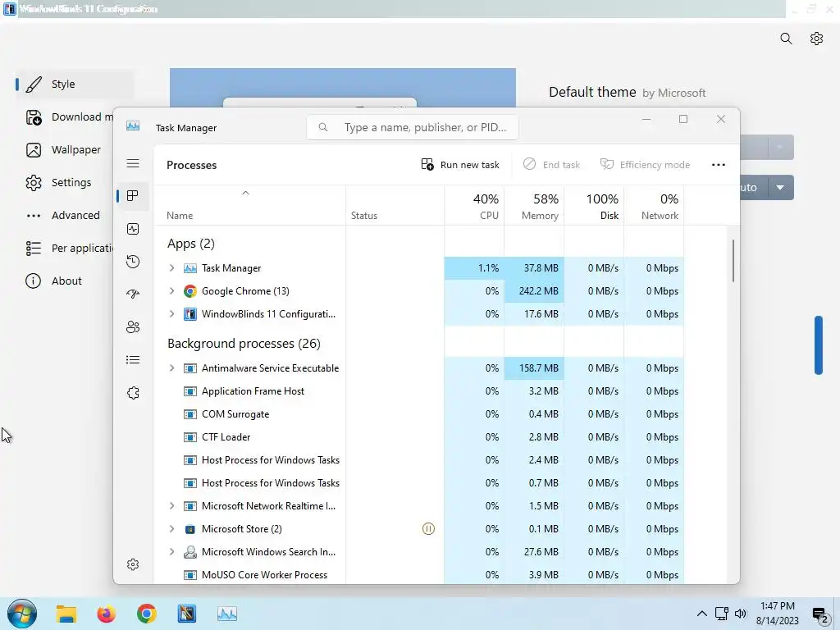Open Chrome from taskbar
Screen dimensions: 840x630
tap(146, 614)
